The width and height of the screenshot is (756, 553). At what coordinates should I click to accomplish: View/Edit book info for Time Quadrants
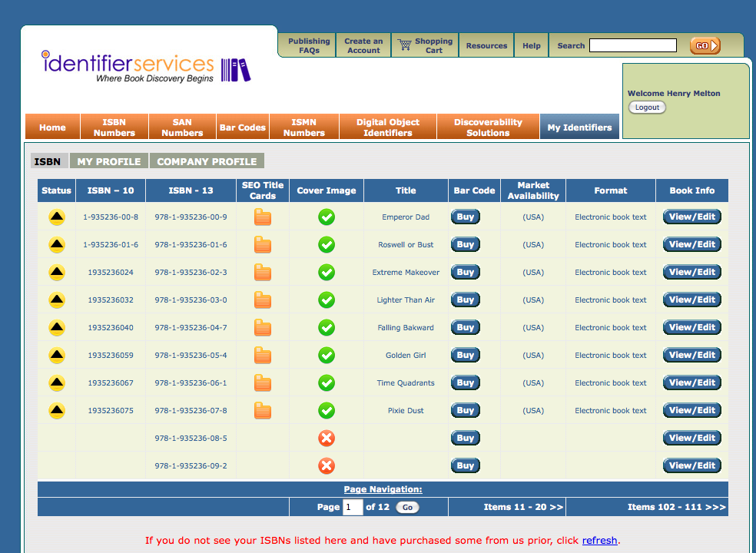pyautogui.click(x=692, y=382)
